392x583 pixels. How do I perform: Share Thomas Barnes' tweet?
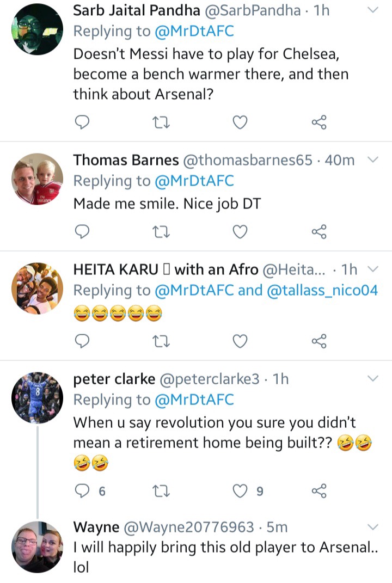tap(319, 232)
